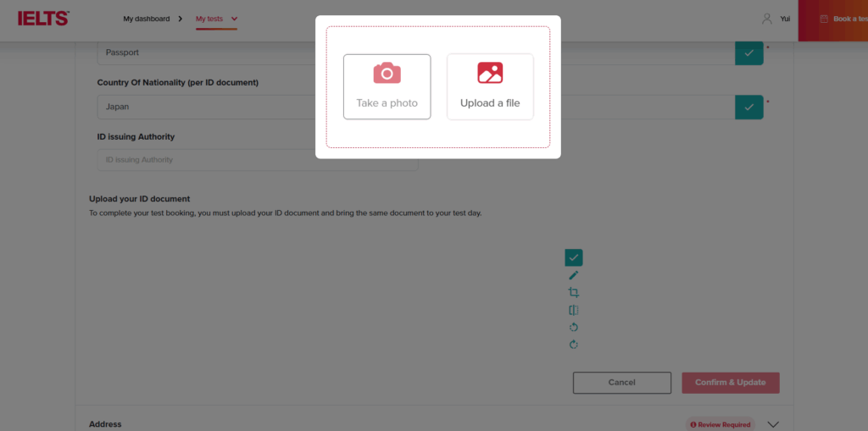Image resolution: width=868 pixels, height=431 pixels.
Task: Open the Japan nationality dropdown
Action: click(x=212, y=108)
